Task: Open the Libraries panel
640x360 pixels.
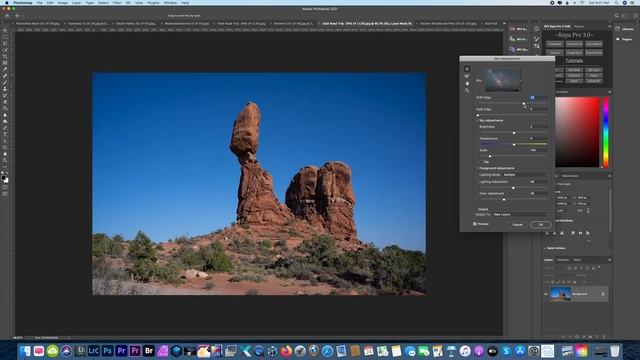Action: (x=624, y=29)
